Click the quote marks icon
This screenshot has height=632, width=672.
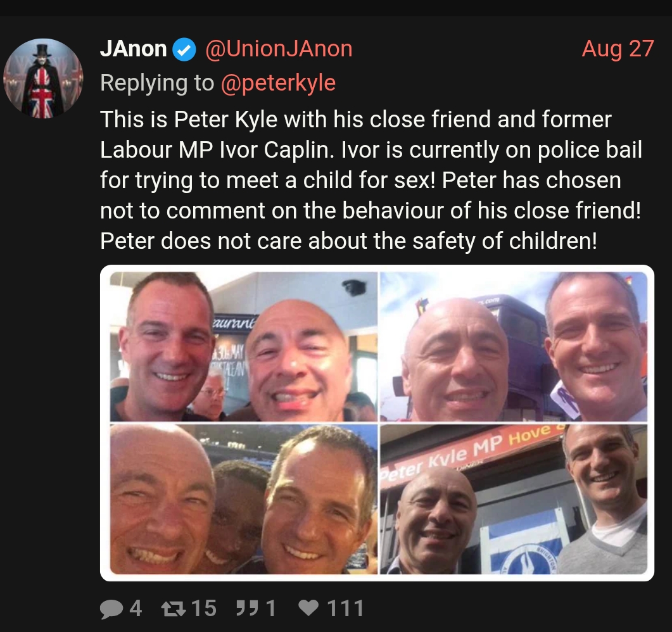click(248, 608)
